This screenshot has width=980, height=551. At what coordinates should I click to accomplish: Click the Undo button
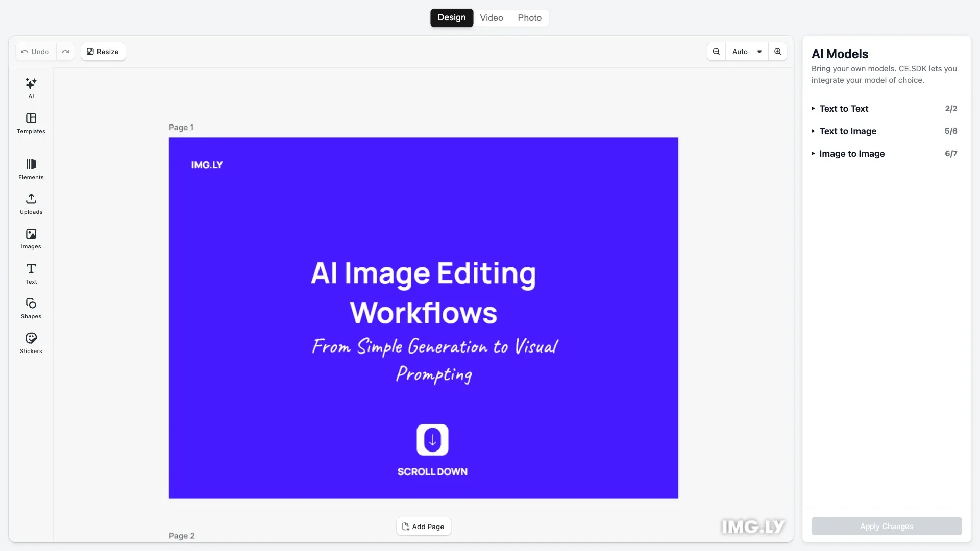point(35,51)
